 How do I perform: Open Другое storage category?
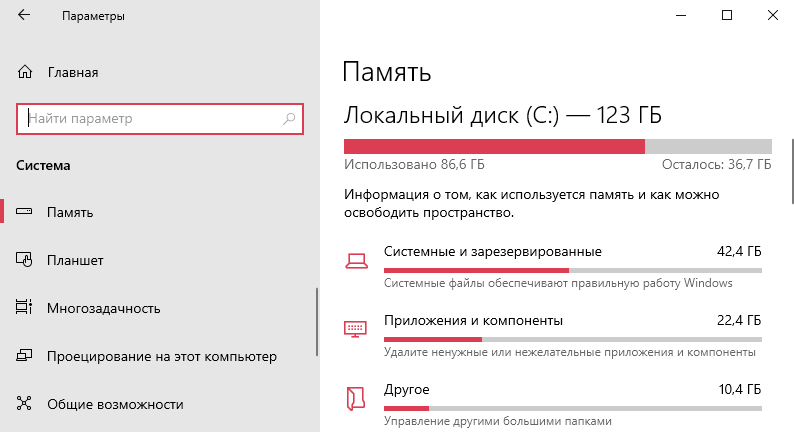click(407, 389)
